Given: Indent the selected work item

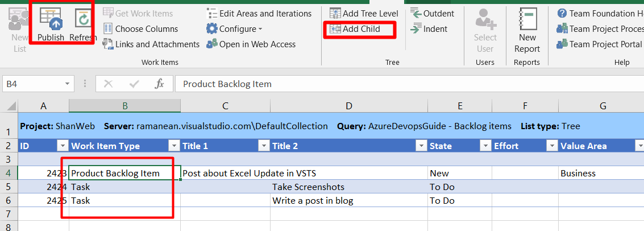Looking at the screenshot, I should pyautogui.click(x=429, y=29).
